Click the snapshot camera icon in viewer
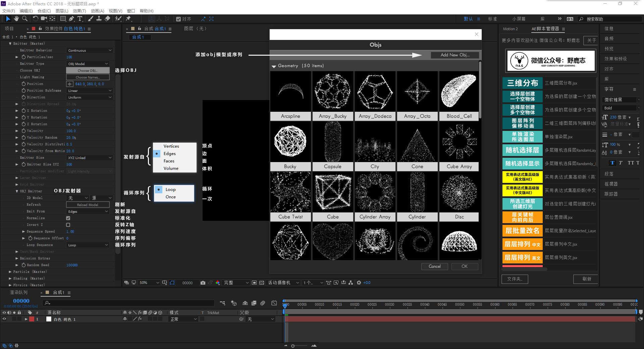644x349 pixels. (203, 283)
